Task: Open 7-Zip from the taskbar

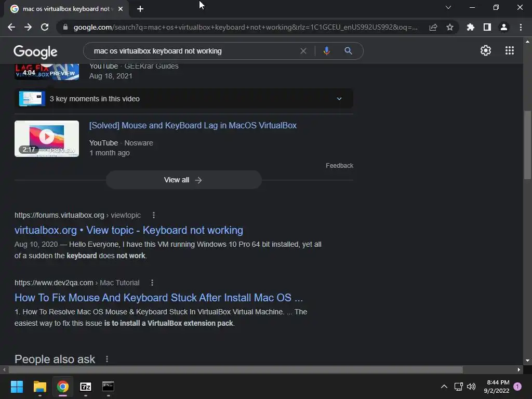Action: pos(86,387)
